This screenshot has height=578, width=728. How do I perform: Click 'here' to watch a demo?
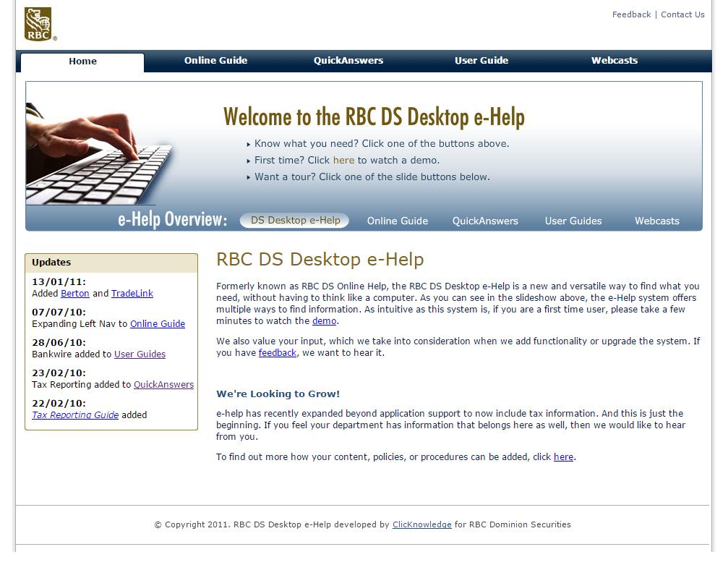coord(343,161)
